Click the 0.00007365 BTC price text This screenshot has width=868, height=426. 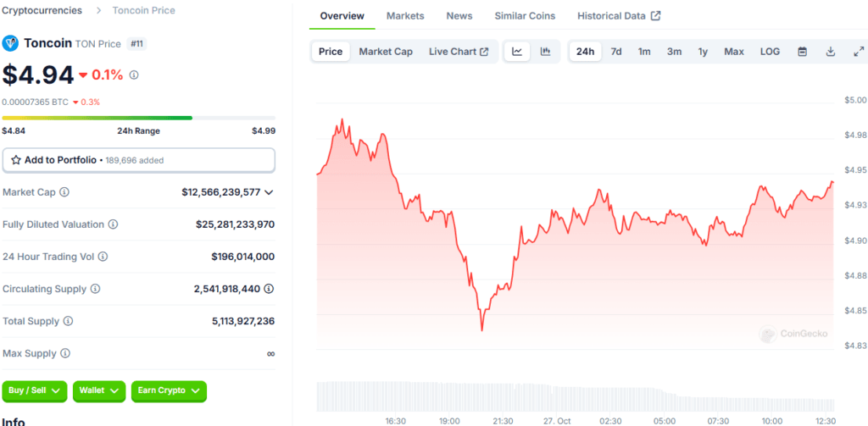pos(36,102)
